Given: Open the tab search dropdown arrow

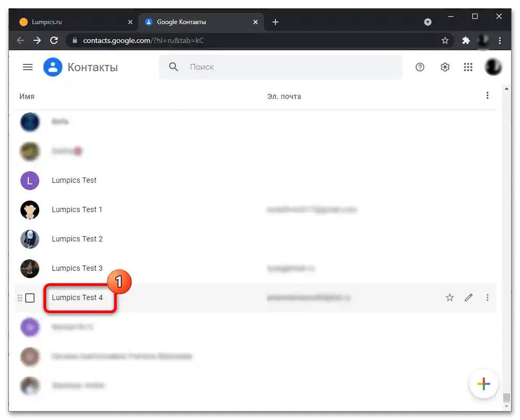Looking at the screenshot, I should (x=428, y=22).
